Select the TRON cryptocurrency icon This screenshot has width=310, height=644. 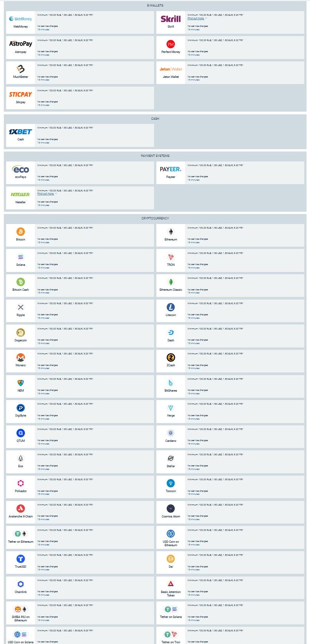tap(171, 257)
